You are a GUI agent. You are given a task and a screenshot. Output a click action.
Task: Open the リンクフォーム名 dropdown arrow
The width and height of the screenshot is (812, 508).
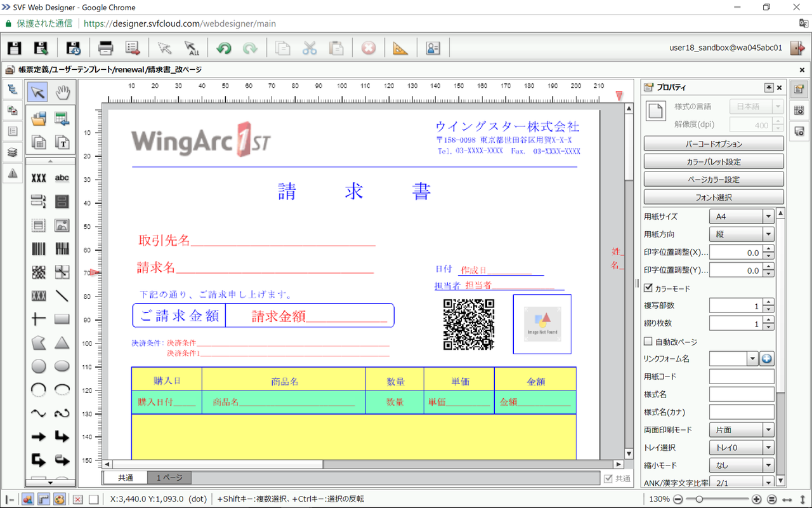click(x=752, y=359)
